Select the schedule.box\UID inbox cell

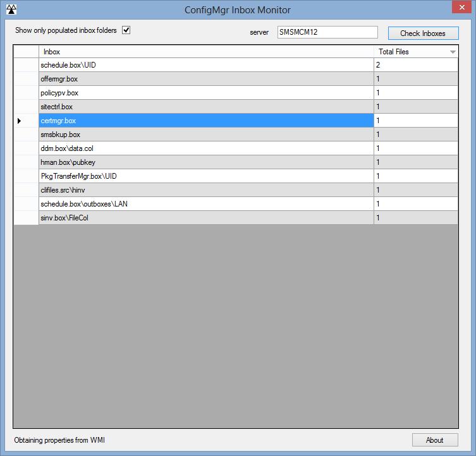click(206, 65)
